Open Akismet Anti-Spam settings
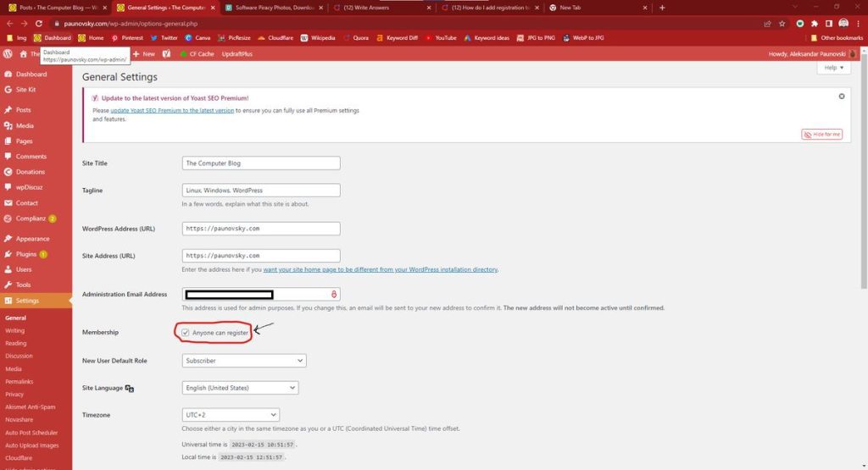 [x=30, y=407]
